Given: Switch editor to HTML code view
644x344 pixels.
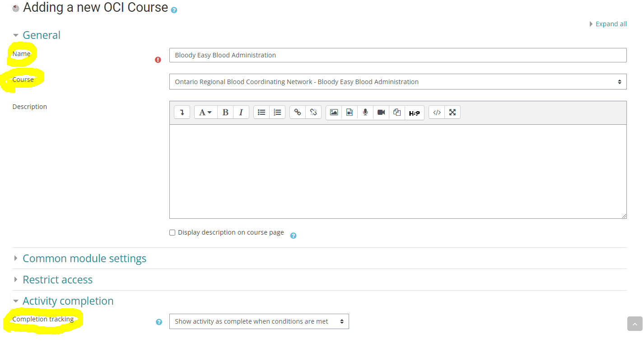Looking at the screenshot, I should tap(437, 113).
